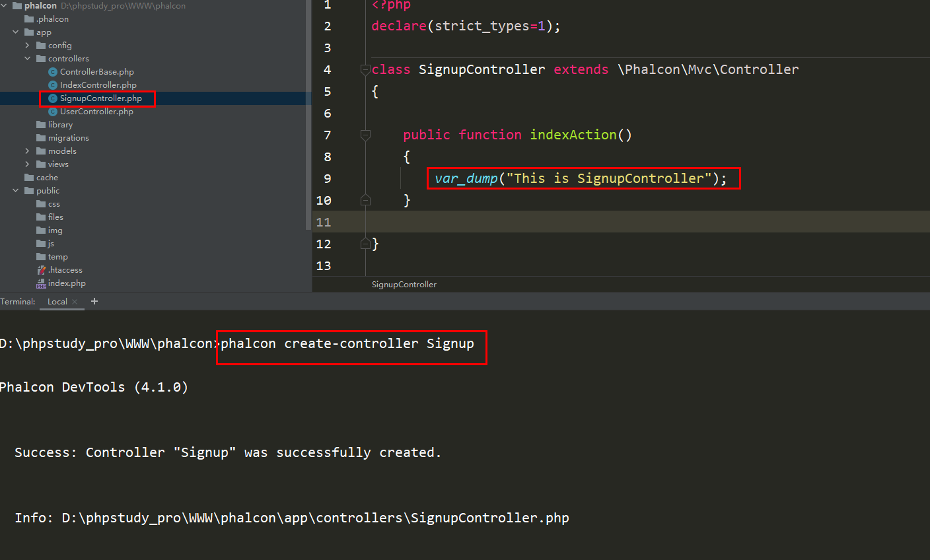Image resolution: width=930 pixels, height=560 pixels.
Task: Close the Local terminal tab
Action: point(75,302)
